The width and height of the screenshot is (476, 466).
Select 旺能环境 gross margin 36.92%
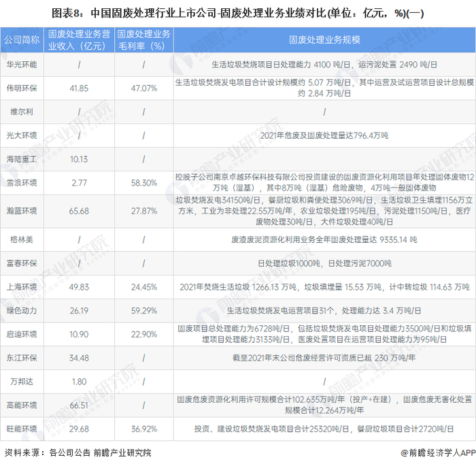pyautogui.click(x=144, y=429)
